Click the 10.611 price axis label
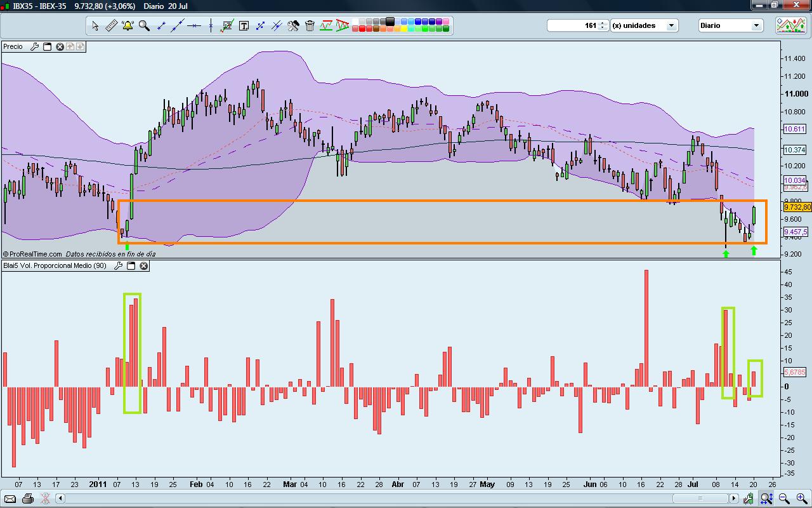This screenshot has height=508, width=812. click(795, 129)
